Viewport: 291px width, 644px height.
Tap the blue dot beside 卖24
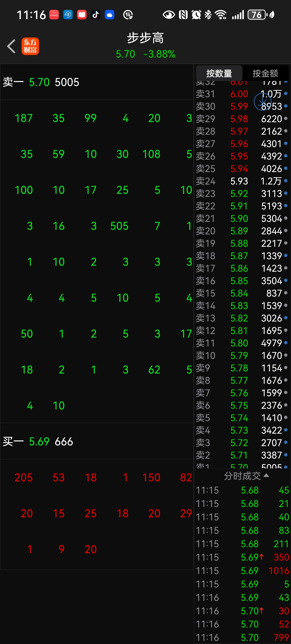tap(286, 181)
